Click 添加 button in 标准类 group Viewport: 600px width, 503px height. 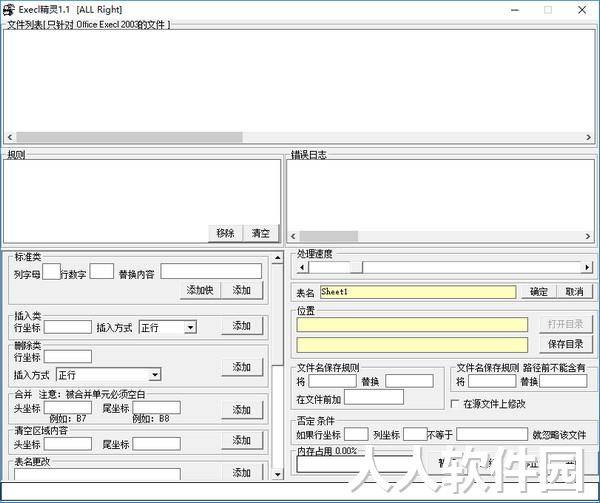[242, 290]
